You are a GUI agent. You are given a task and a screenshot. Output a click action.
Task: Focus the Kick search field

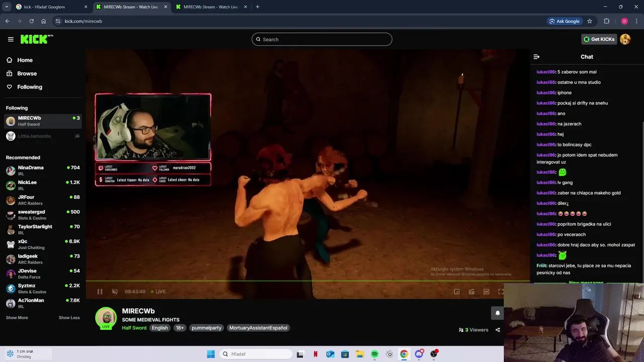click(x=322, y=39)
